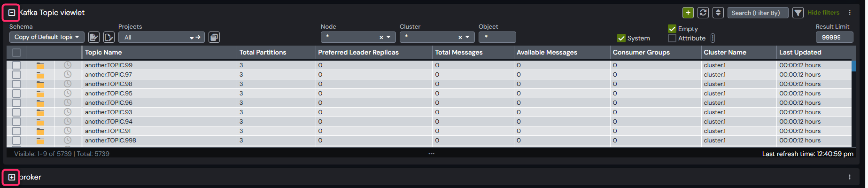This screenshot has width=868, height=188.
Task: Click clock icon of another.TOPIC.98 row
Action: [x=68, y=84]
